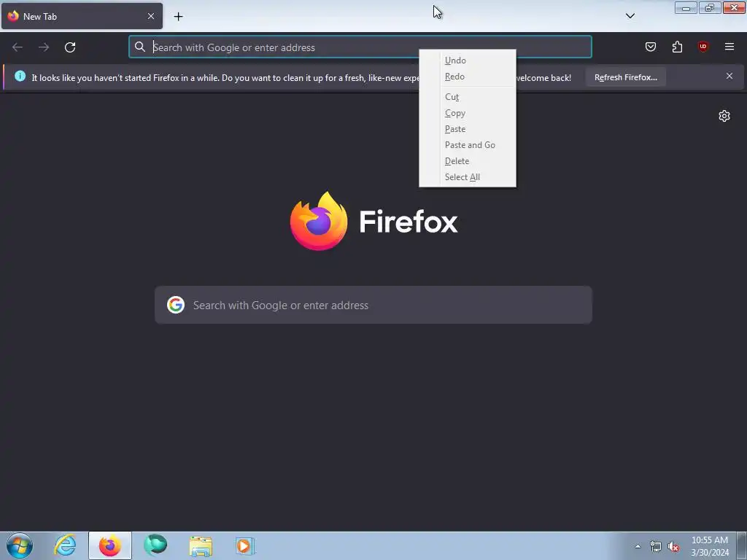The width and height of the screenshot is (747, 560).
Task: Click the Google logo in search box
Action: [176, 305]
